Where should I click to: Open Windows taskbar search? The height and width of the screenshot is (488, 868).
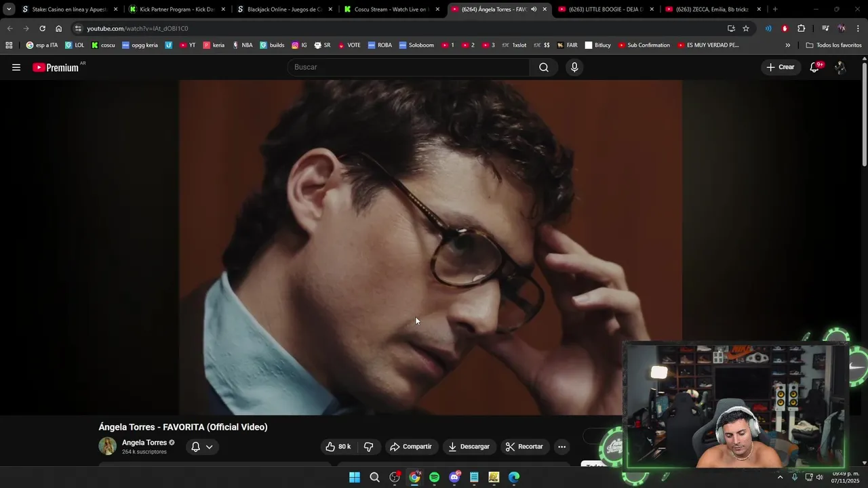point(374,477)
